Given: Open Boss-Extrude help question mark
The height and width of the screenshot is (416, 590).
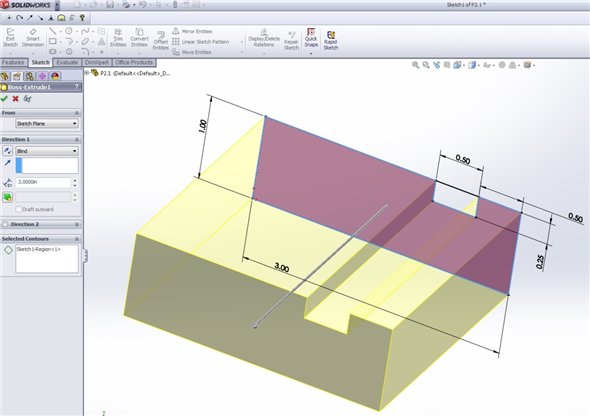Looking at the screenshot, I should tap(77, 87).
